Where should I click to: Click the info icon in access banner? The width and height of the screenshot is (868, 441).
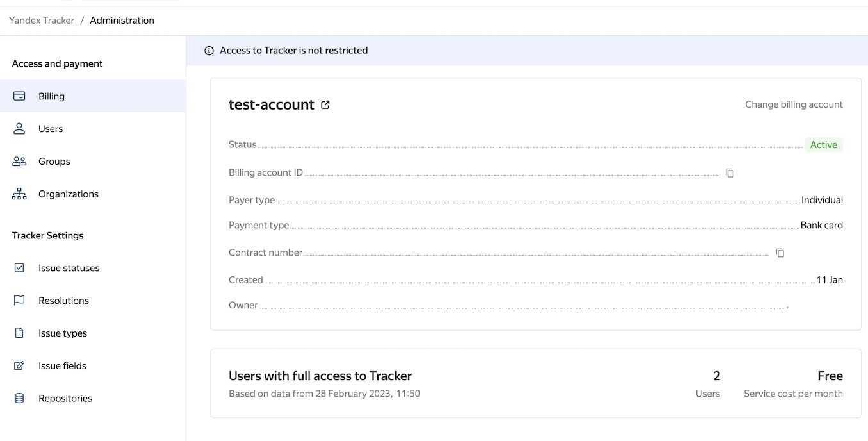pyautogui.click(x=209, y=51)
